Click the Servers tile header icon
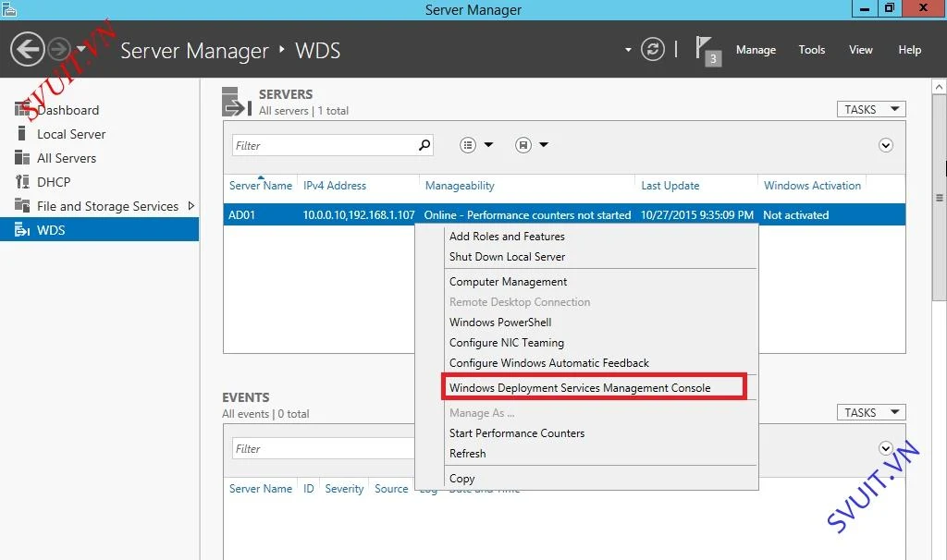Screen dimensions: 947x560 (x=236, y=102)
